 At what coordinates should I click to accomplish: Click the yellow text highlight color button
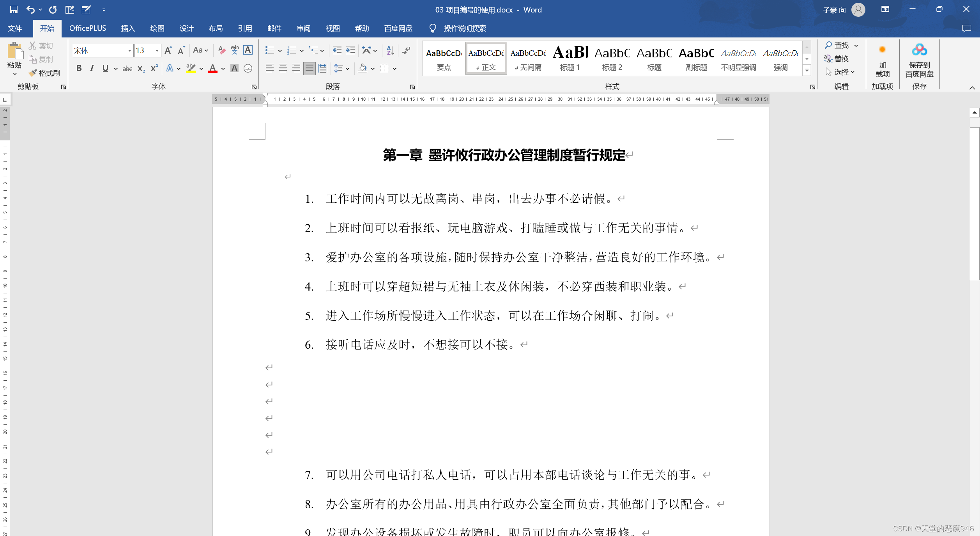tap(191, 69)
